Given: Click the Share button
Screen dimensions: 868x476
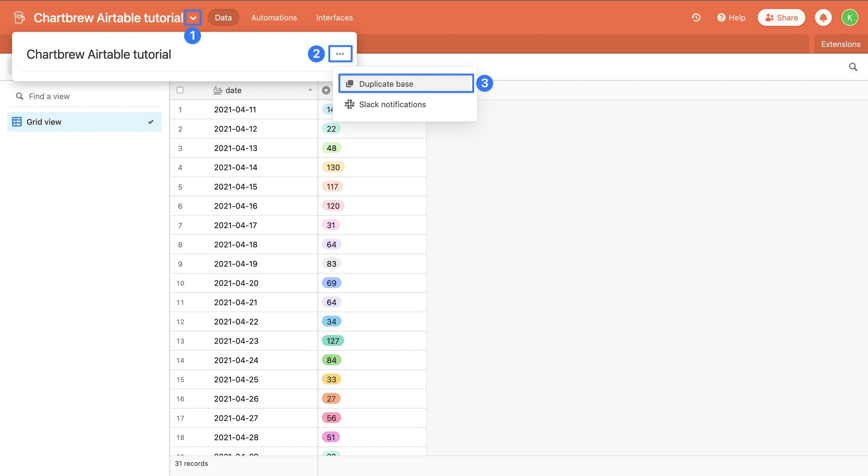Looking at the screenshot, I should (x=781, y=17).
